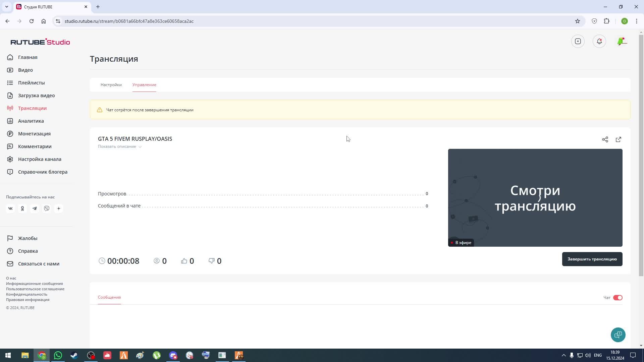This screenshot has height=362, width=644.
Task: Open Аналитика in the sidebar
Action: coord(31,121)
